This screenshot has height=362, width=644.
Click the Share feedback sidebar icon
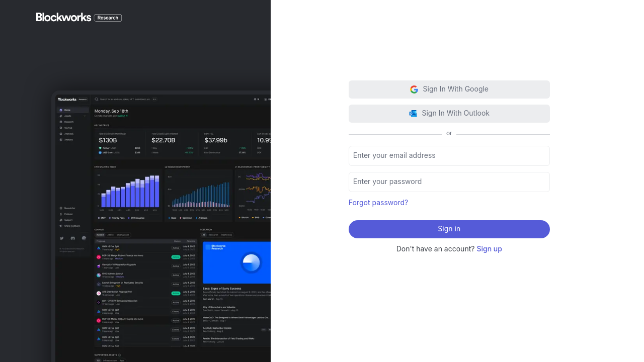coord(61,226)
